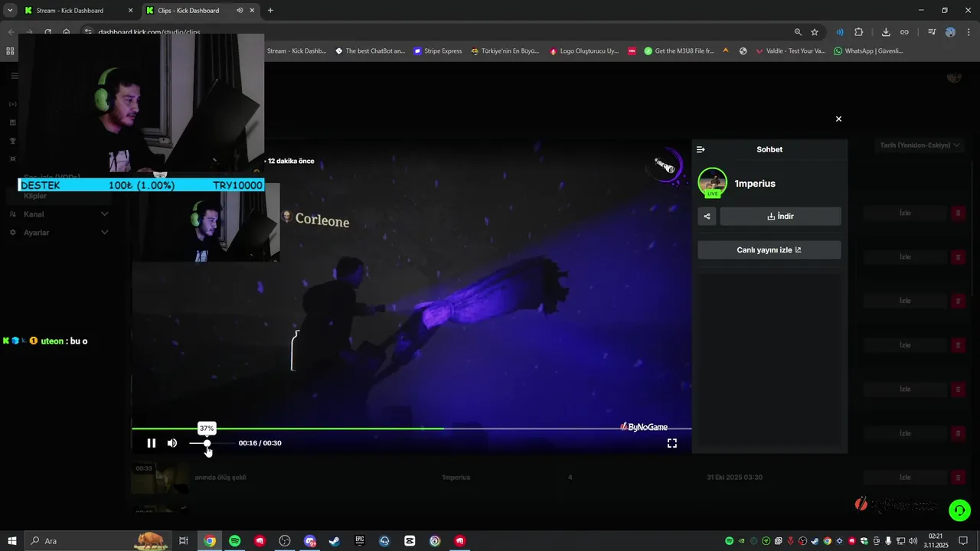Close the Stream - Kick Dashboard tab
Screen dimensions: 980x551
pyautogui.click(x=130, y=11)
